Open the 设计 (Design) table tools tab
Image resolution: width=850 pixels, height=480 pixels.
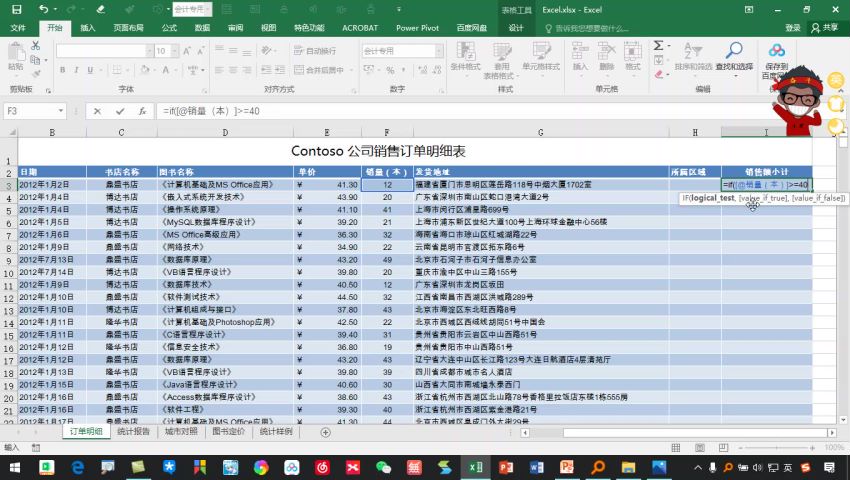pyautogui.click(x=516, y=28)
